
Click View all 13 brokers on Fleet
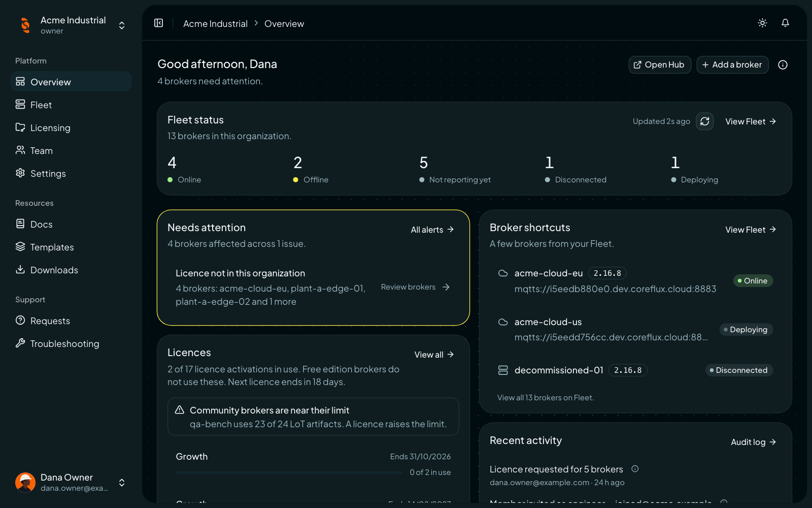[546, 397]
